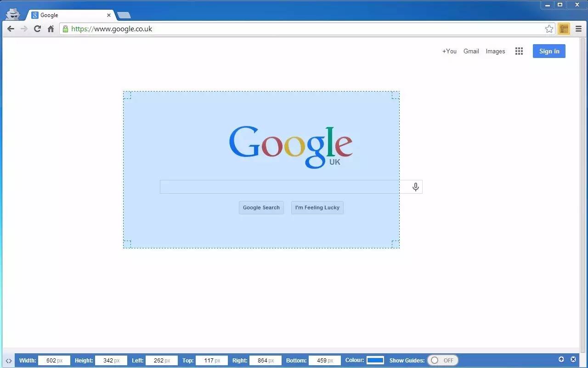Open the Google apps grid

(519, 51)
